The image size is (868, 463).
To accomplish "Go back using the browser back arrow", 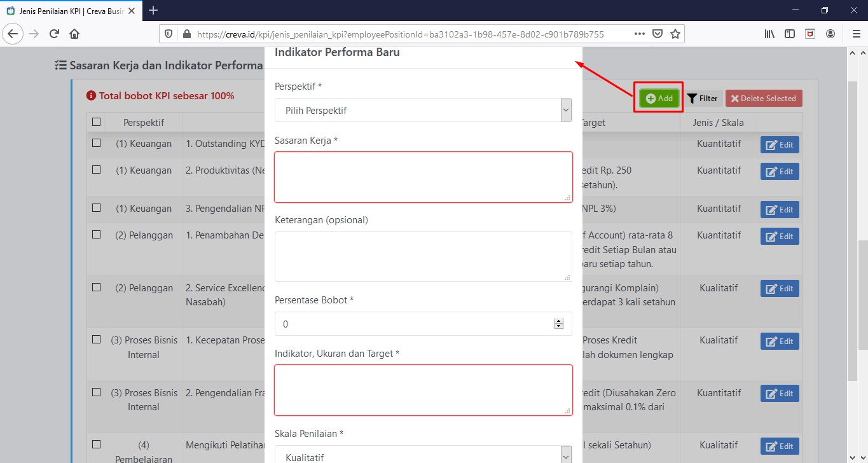I will [13, 34].
